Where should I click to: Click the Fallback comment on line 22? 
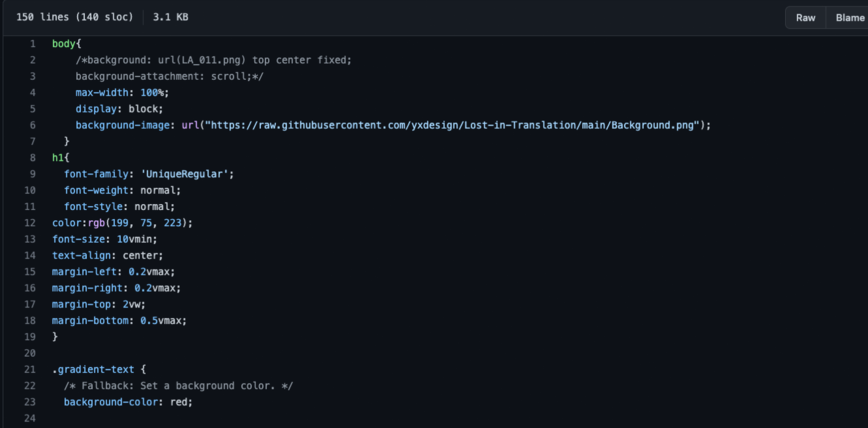click(x=178, y=386)
